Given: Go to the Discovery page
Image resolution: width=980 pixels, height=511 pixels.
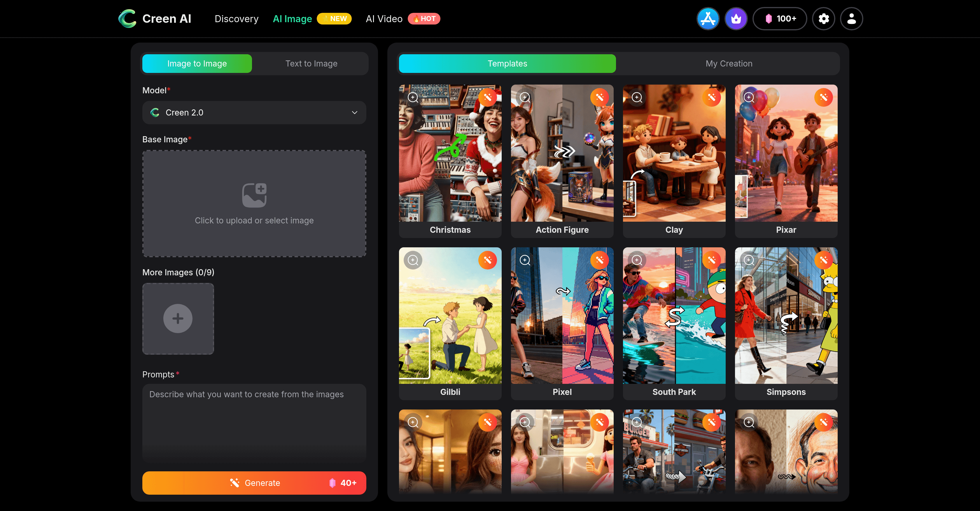Looking at the screenshot, I should point(236,18).
